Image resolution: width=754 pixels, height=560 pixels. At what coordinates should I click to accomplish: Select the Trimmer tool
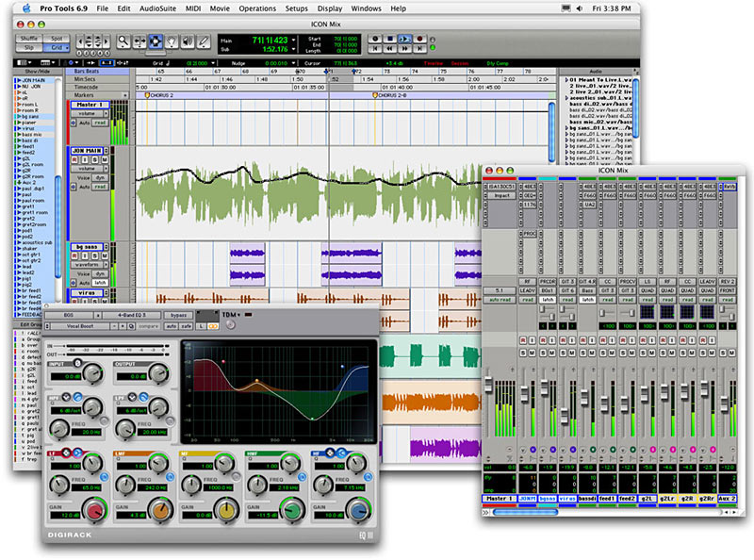tap(139, 42)
